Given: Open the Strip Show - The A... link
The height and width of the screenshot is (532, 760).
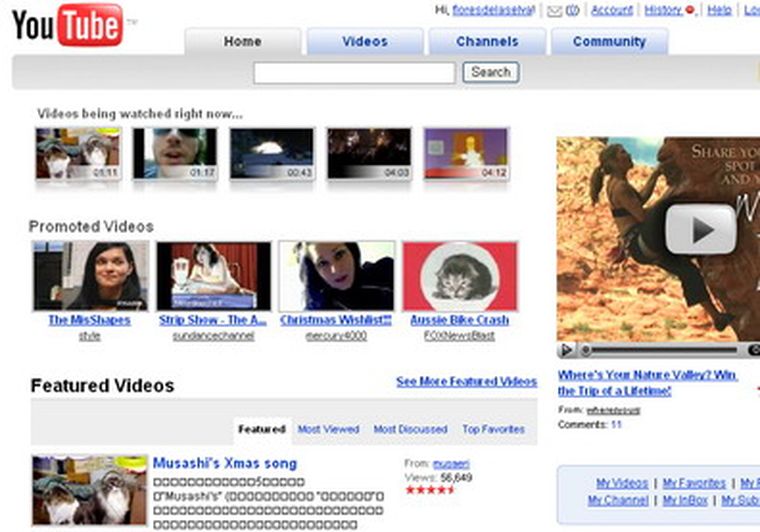Looking at the screenshot, I should pos(213,320).
